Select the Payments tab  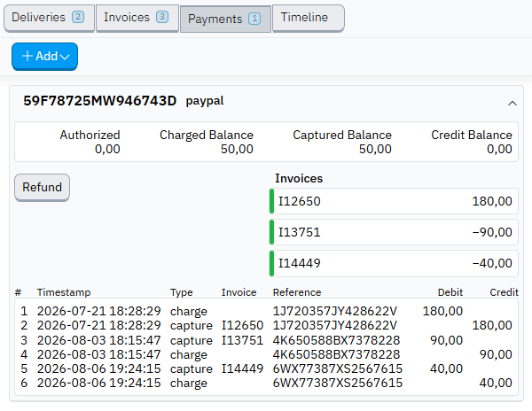pos(225,19)
